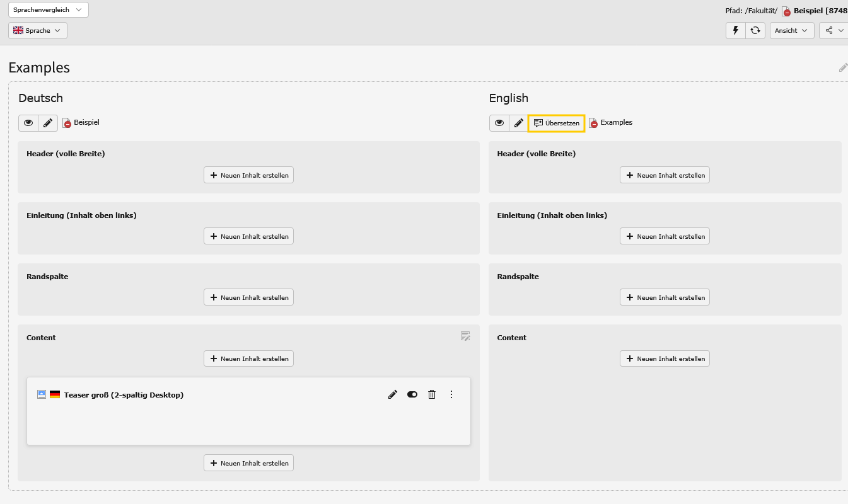Add new content in English Header column
848x504 pixels.
click(x=665, y=175)
